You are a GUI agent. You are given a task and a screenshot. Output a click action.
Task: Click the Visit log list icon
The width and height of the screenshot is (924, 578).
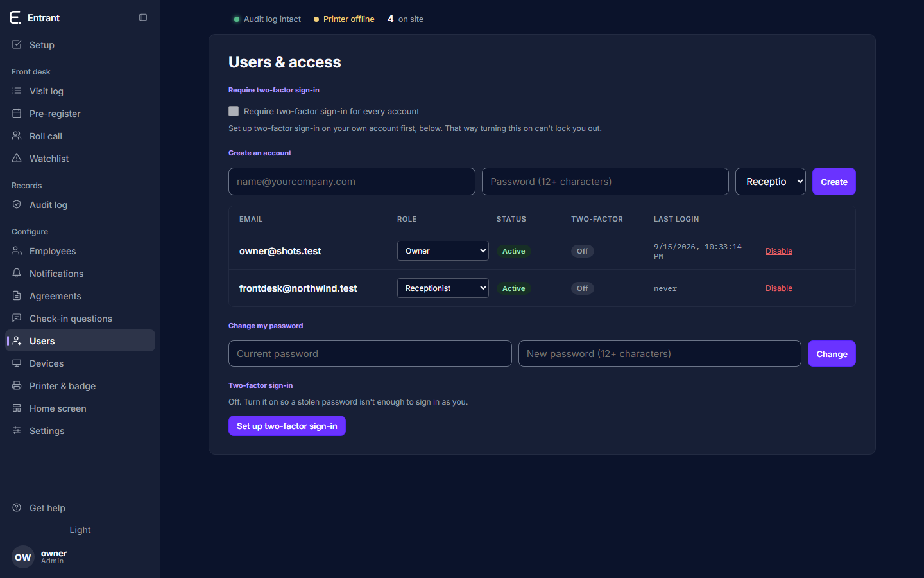(x=17, y=91)
